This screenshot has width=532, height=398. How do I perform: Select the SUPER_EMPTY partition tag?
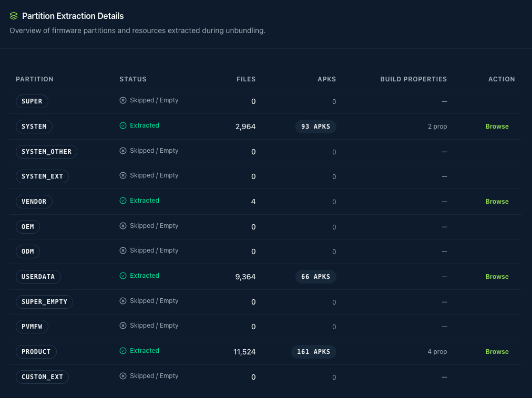(x=45, y=302)
